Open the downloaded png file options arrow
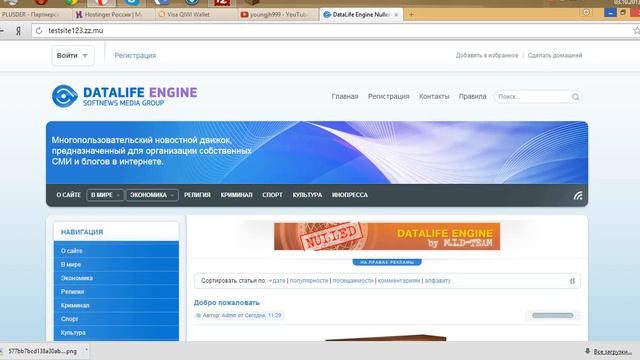Image resolution: width=640 pixels, height=360 pixels. point(86,351)
